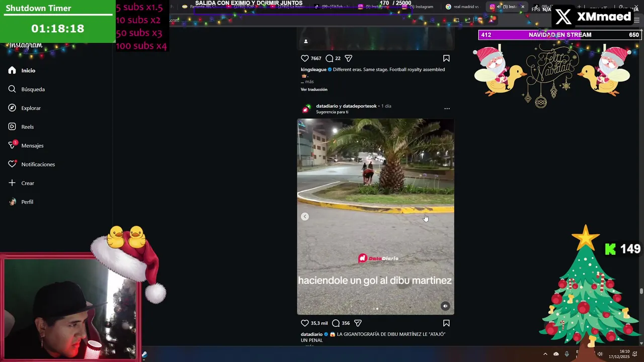
Task: Like the datadiario post with heart icon
Action: [304, 323]
